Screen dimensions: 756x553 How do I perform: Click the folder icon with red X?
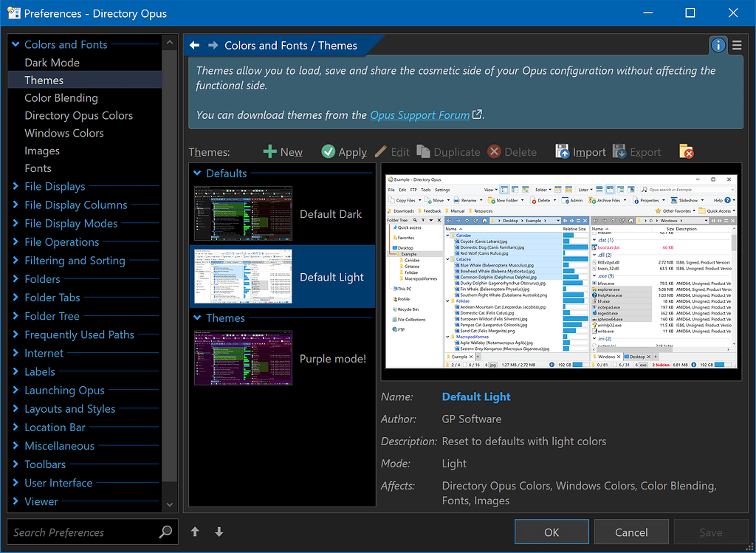[686, 152]
